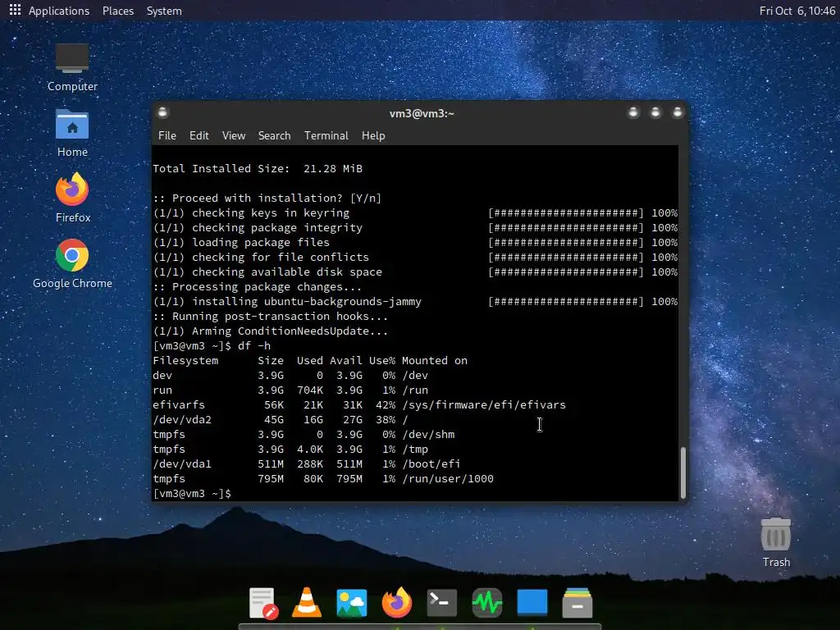Open the Applications menu
840x630 pixels.
pyautogui.click(x=59, y=11)
